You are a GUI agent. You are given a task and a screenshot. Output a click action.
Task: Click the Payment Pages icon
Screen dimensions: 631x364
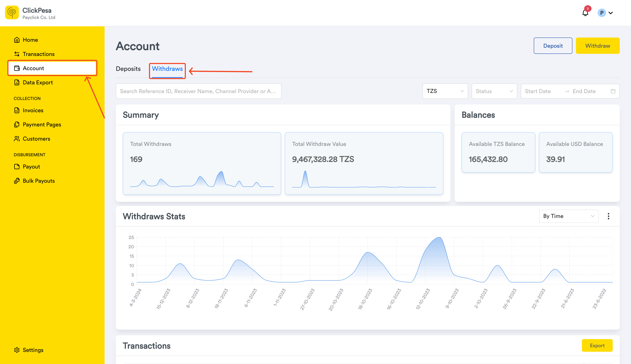[17, 124]
